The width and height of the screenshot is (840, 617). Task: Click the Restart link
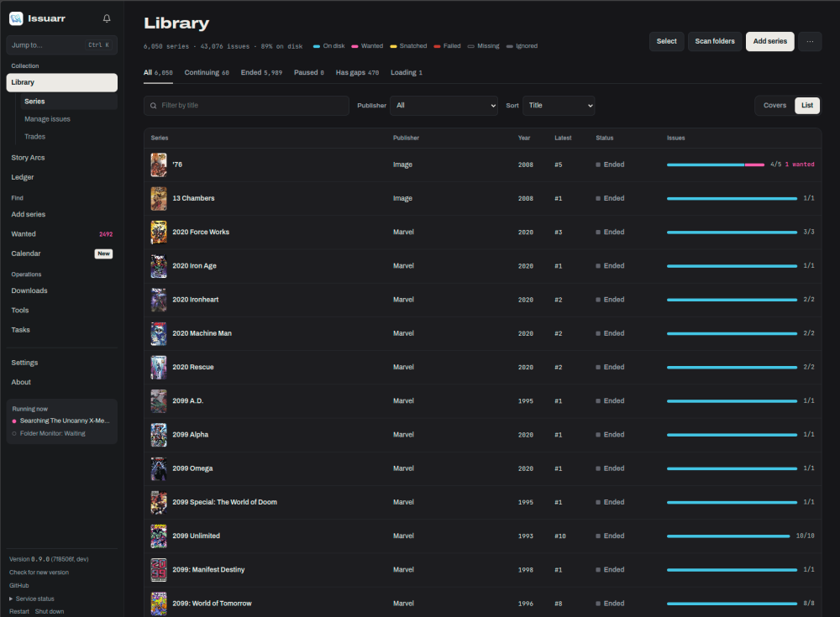[19, 612]
